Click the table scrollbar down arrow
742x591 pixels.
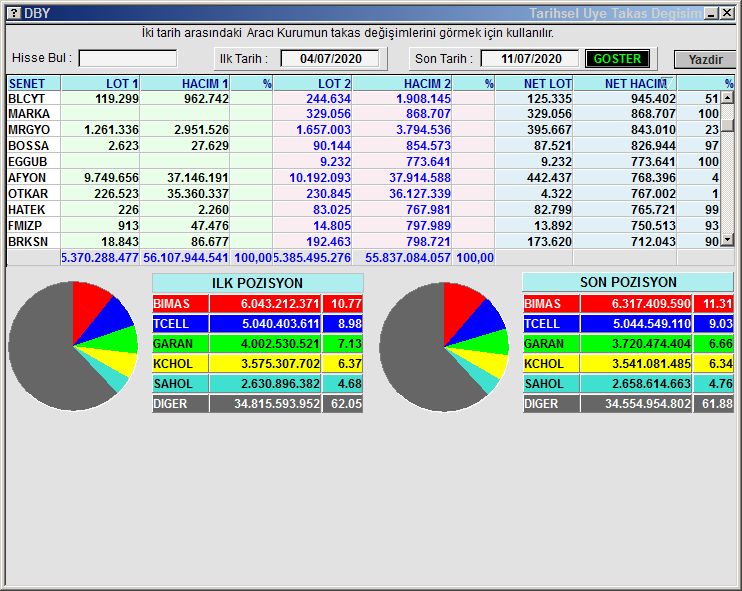pyautogui.click(x=727, y=240)
